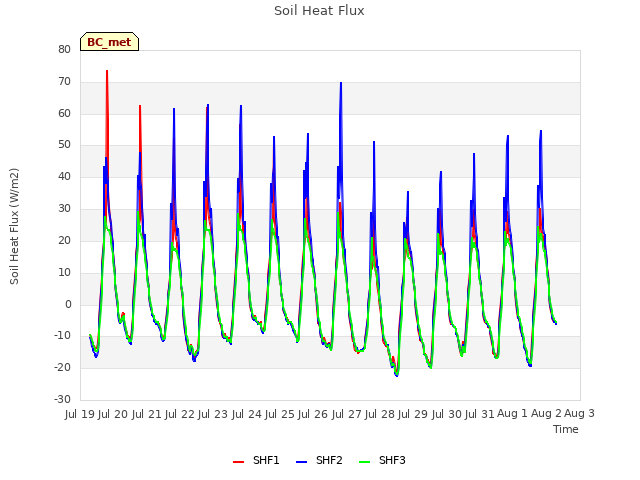
Task: Click the Aug 1 x-axis tick label
Action: coord(513,413)
